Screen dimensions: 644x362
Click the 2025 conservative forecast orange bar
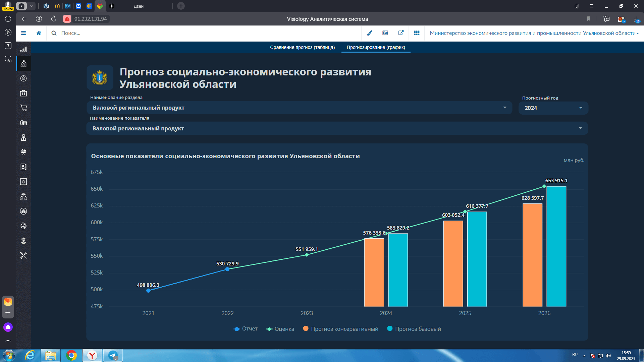pos(453,264)
